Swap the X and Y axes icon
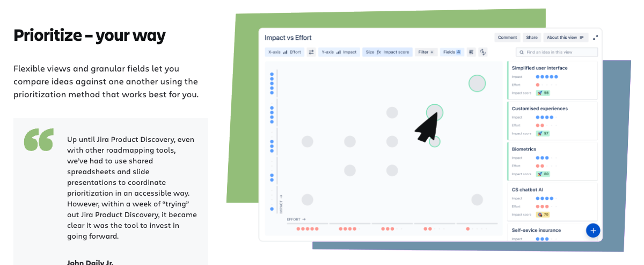Viewport: 644px width, 265px height. pyautogui.click(x=311, y=52)
